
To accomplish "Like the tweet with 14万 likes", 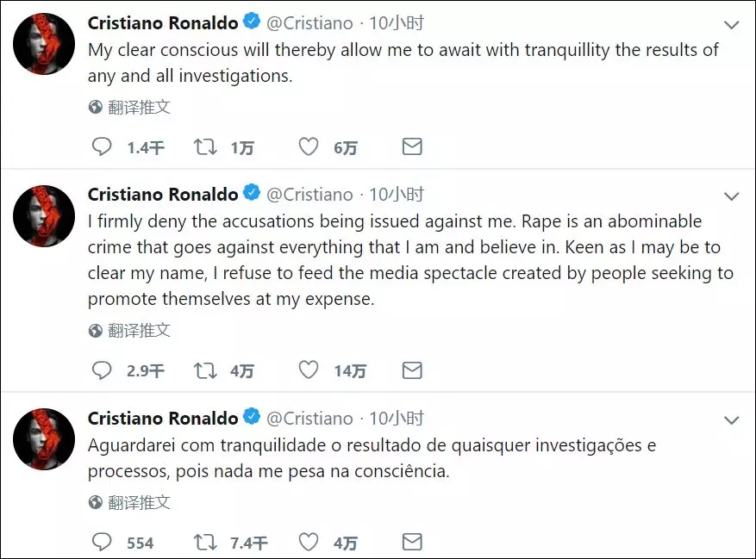I will (x=309, y=370).
